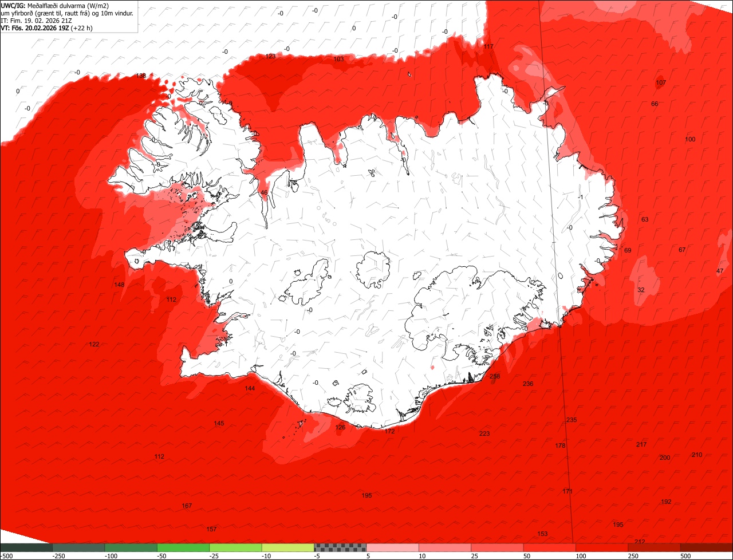Click the red swatch between 50 and 100
This screenshot has width=733, height=560.
click(550, 547)
